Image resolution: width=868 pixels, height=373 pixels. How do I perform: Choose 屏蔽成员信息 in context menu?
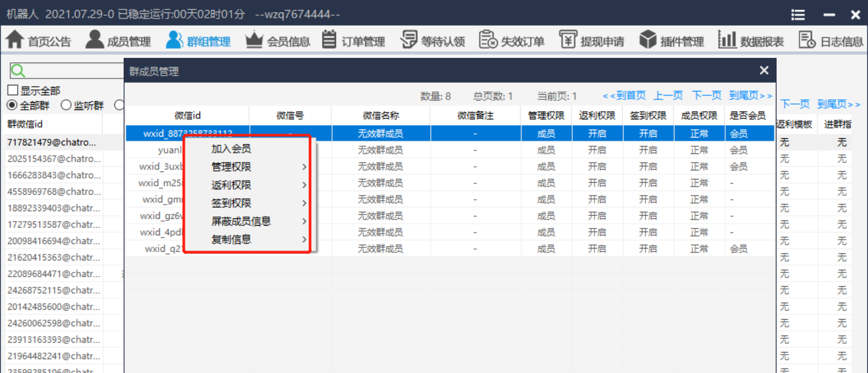pyautogui.click(x=241, y=222)
